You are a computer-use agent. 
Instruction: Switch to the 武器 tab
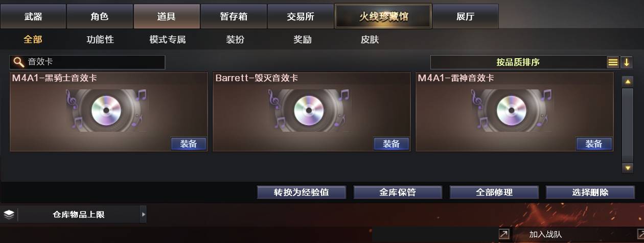(x=33, y=16)
